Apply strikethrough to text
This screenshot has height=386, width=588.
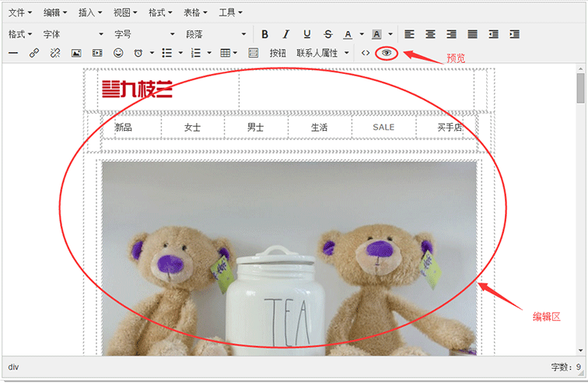click(327, 34)
